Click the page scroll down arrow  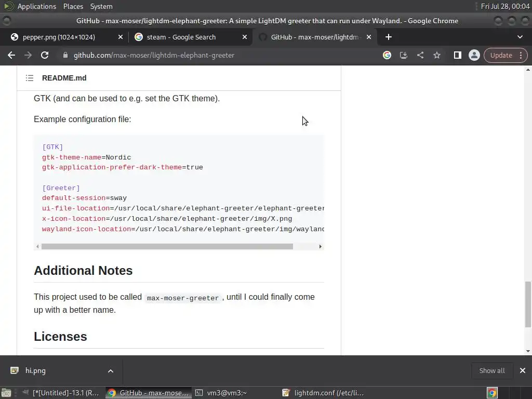(528, 351)
